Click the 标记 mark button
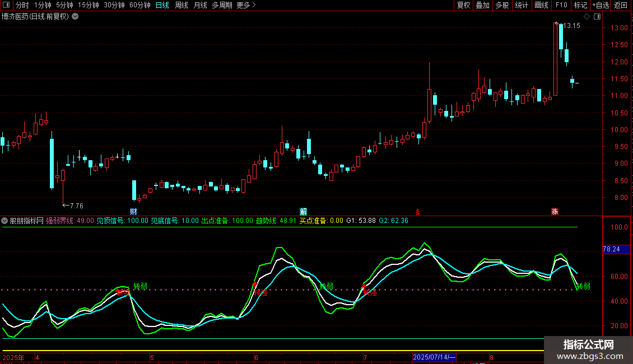633x364 pixels. tap(580, 5)
